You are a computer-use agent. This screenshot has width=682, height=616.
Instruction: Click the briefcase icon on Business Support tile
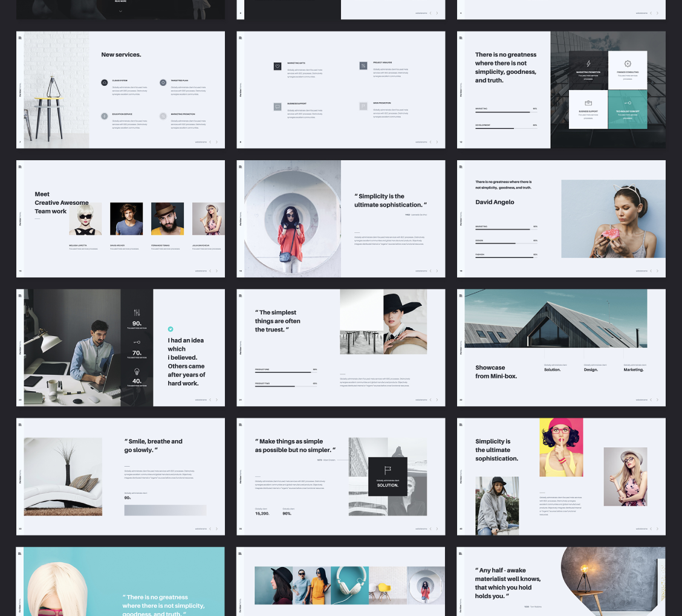click(x=588, y=103)
